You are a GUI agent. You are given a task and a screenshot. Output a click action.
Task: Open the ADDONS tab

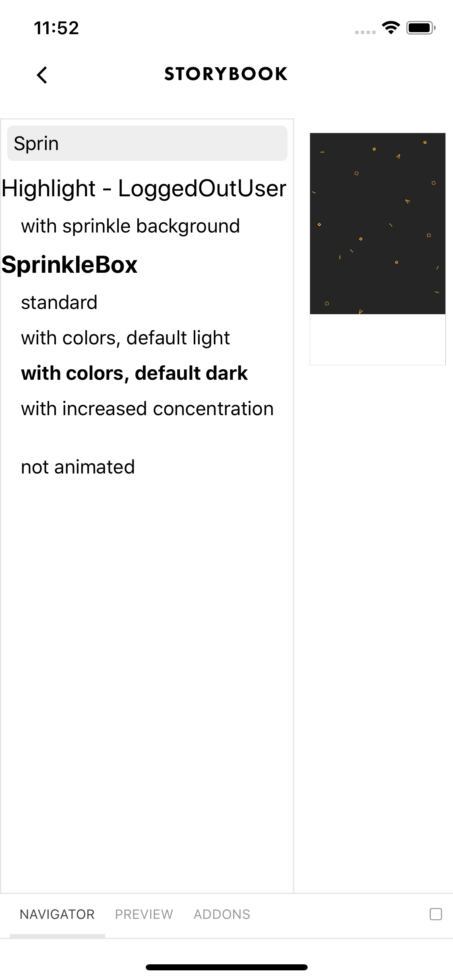tap(222, 914)
